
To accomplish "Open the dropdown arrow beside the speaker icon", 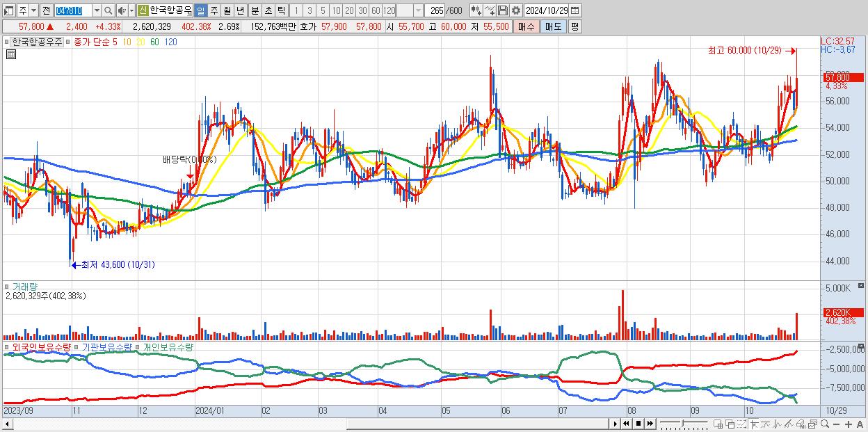I will [131, 10].
